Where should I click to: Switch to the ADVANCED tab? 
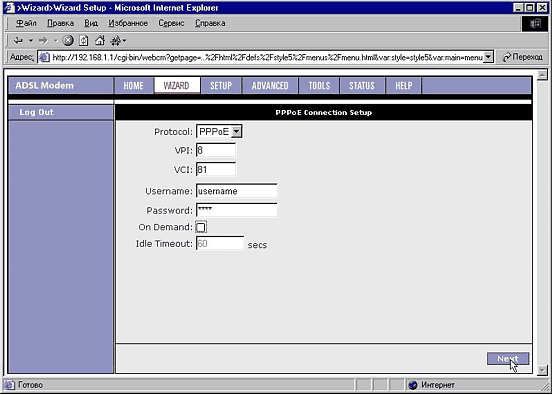click(x=270, y=86)
